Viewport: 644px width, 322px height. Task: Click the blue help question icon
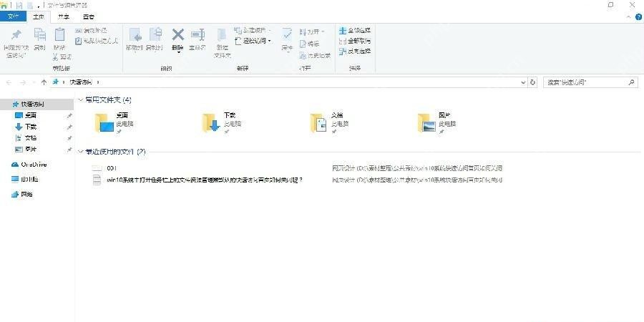point(639,17)
